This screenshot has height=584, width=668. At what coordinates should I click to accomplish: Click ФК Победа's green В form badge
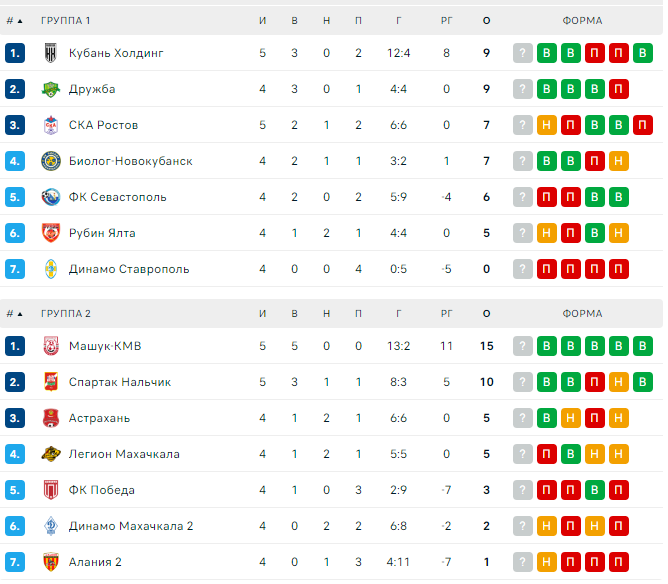click(594, 490)
